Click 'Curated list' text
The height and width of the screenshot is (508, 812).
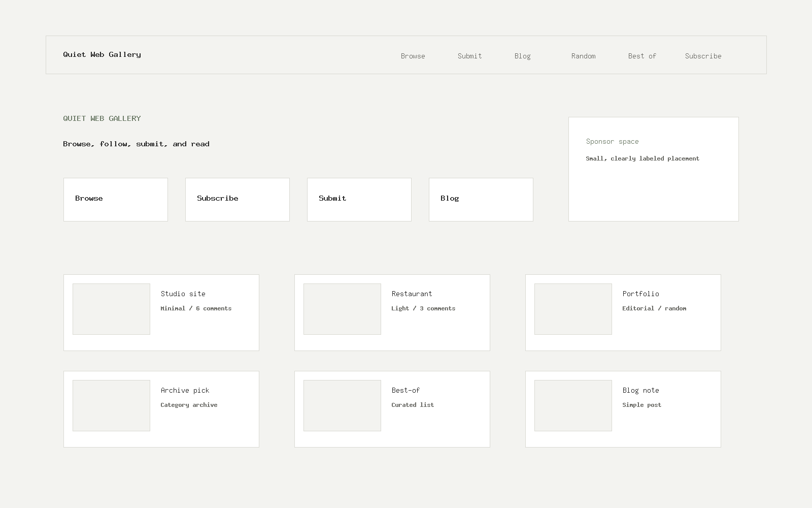413,405
